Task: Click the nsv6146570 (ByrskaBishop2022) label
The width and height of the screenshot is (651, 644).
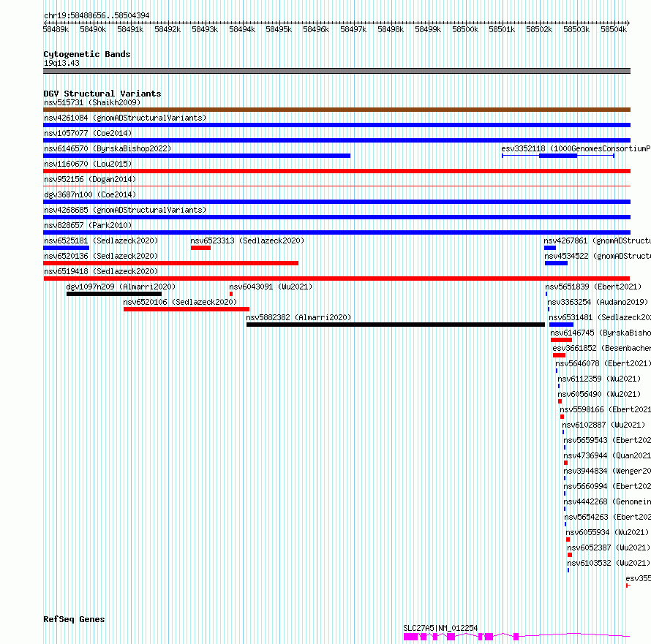Action: tap(108, 148)
